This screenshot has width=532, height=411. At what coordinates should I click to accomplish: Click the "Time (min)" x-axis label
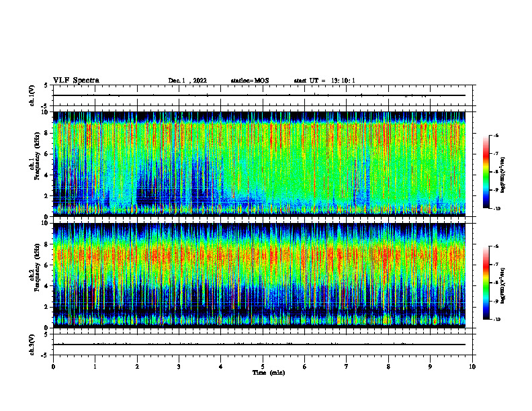point(269,373)
